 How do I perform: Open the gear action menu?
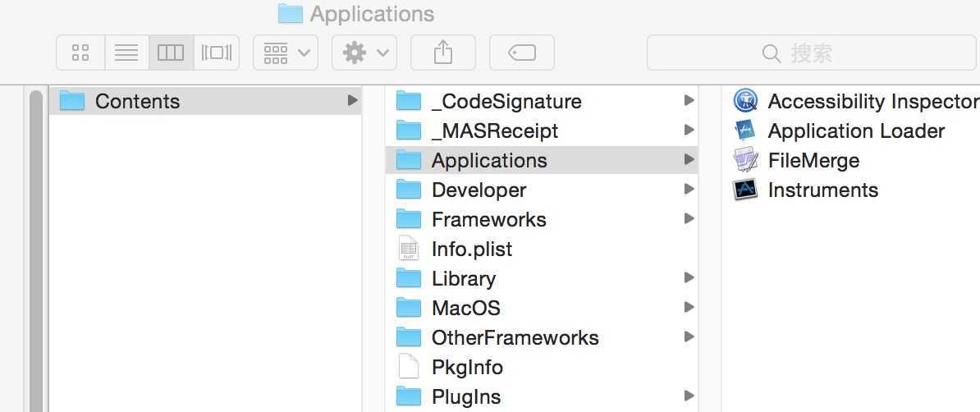pos(364,53)
